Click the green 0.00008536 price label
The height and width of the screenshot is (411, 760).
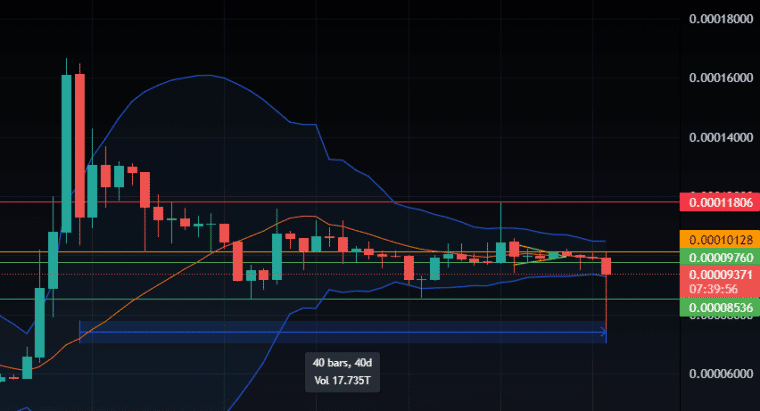[x=720, y=307]
